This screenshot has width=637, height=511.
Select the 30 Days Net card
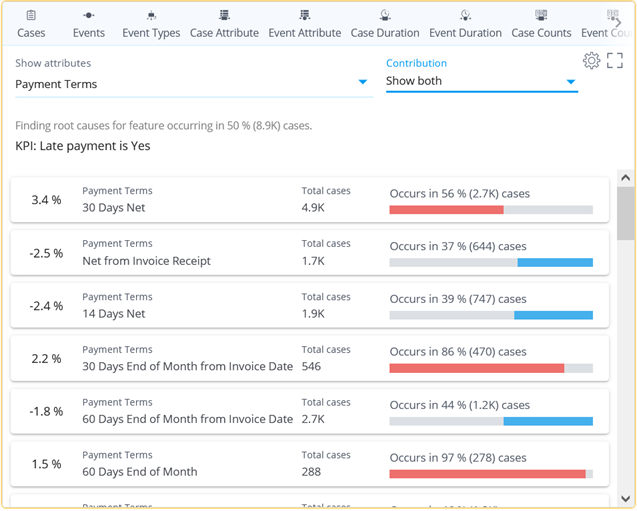(310, 200)
